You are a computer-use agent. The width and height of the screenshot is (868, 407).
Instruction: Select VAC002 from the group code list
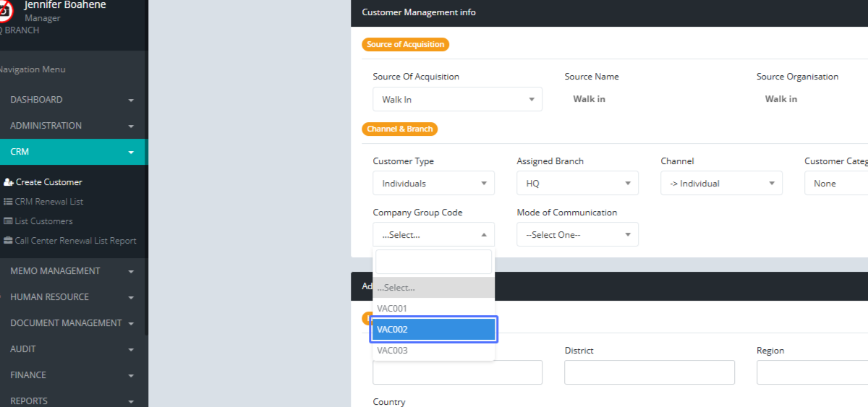pyautogui.click(x=433, y=330)
